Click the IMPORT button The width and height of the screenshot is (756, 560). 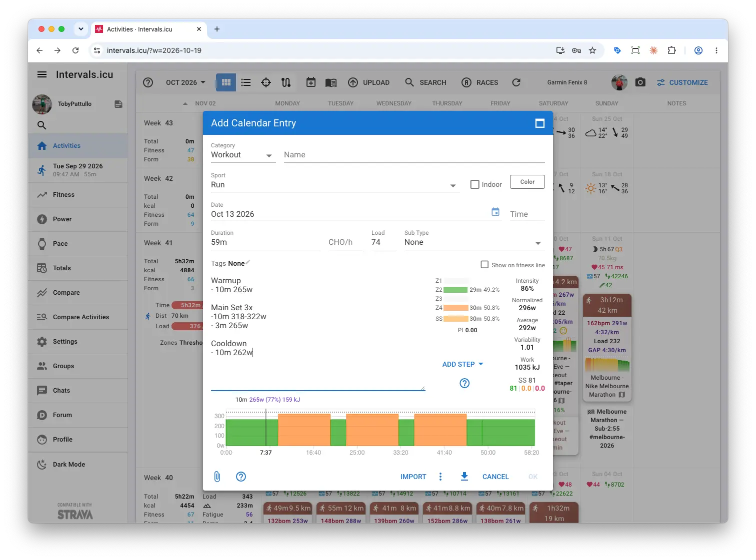pyautogui.click(x=413, y=477)
